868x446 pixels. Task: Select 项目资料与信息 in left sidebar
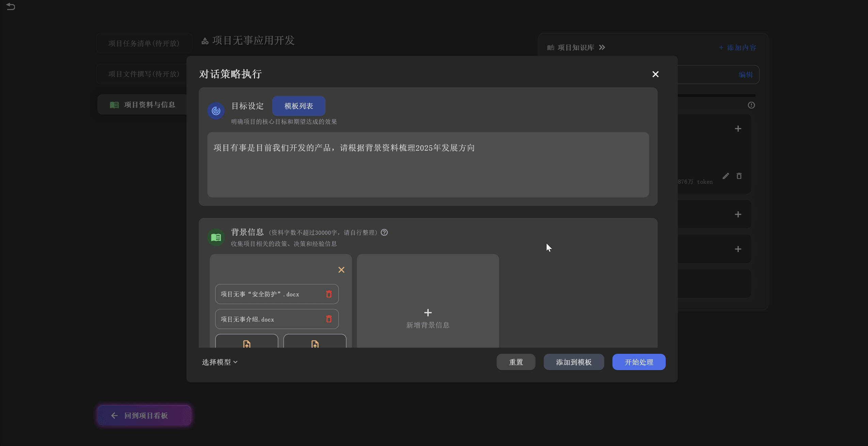(149, 105)
